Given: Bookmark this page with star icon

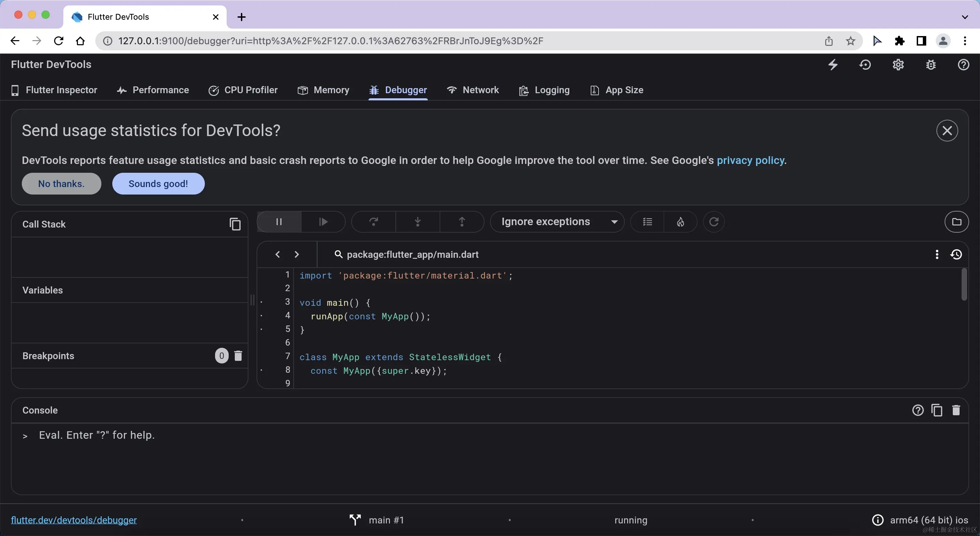Looking at the screenshot, I should pos(851,41).
